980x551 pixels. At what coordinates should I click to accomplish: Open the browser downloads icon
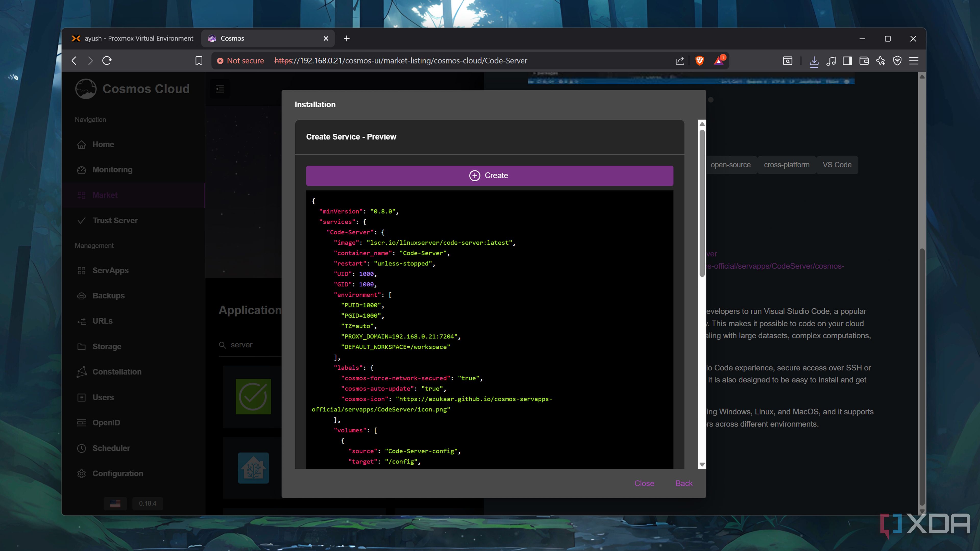coord(814,61)
